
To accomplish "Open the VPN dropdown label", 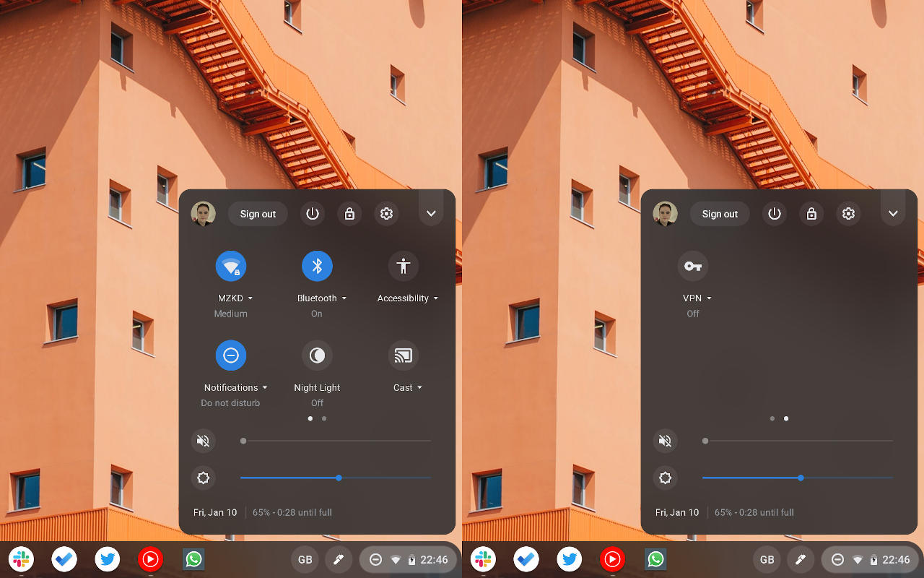I will pos(697,298).
